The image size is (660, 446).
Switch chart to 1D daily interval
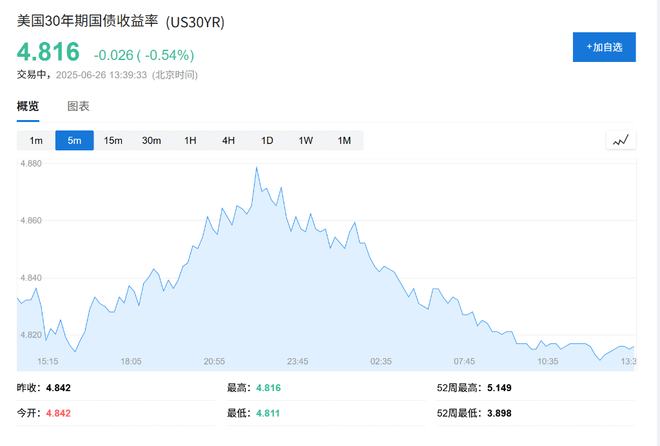click(267, 141)
